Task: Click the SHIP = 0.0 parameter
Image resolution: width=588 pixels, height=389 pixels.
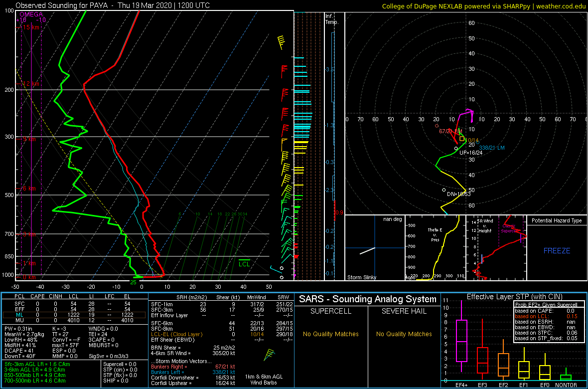Action: point(116,381)
